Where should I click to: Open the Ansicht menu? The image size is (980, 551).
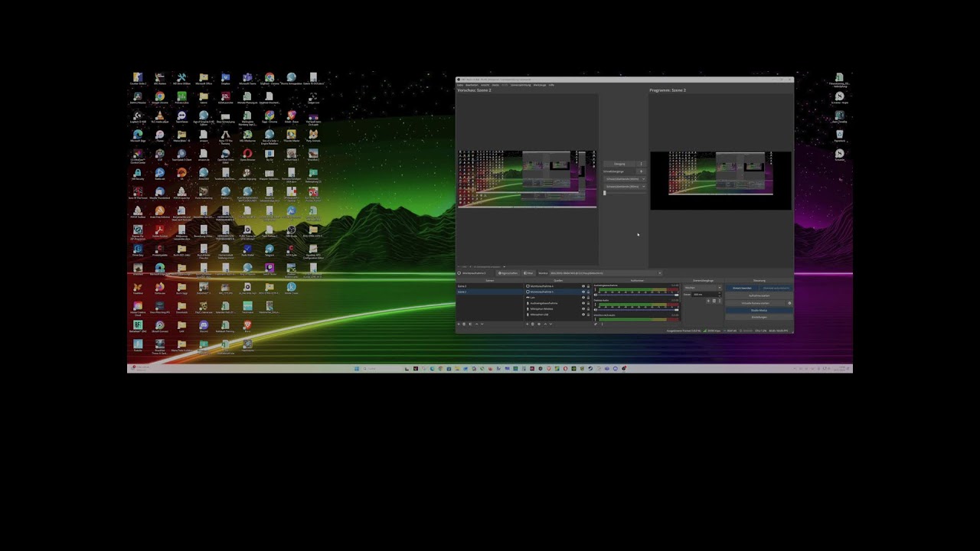(x=485, y=85)
